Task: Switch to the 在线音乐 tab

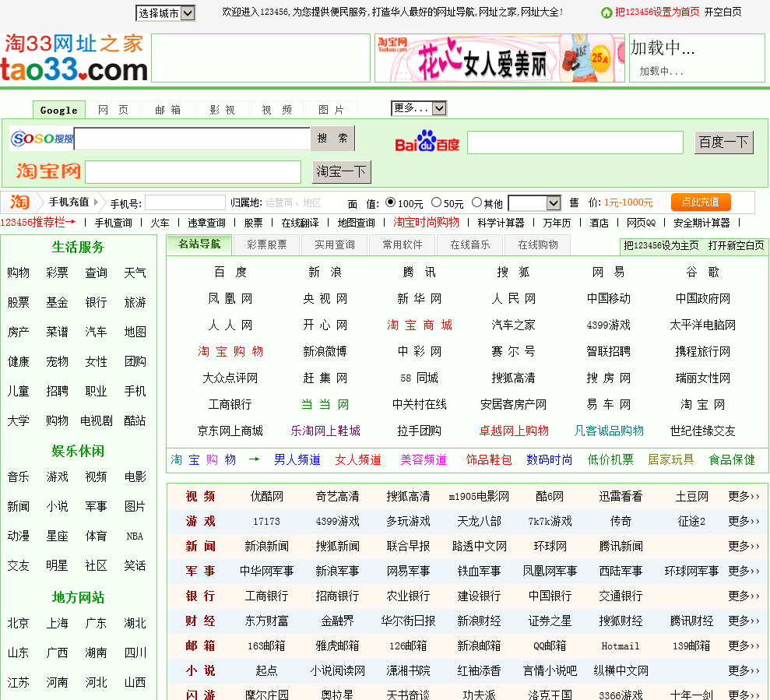Action: click(x=471, y=244)
